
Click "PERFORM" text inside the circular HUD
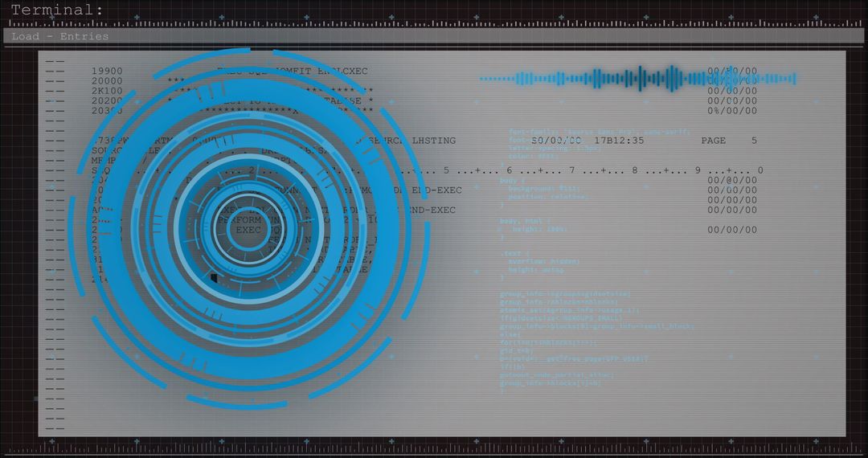point(240,219)
